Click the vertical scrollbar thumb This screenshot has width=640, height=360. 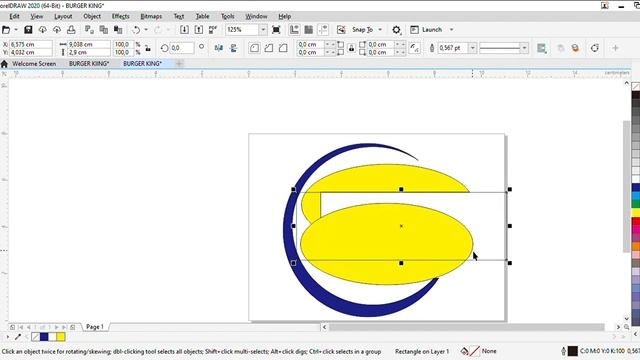coord(627,187)
